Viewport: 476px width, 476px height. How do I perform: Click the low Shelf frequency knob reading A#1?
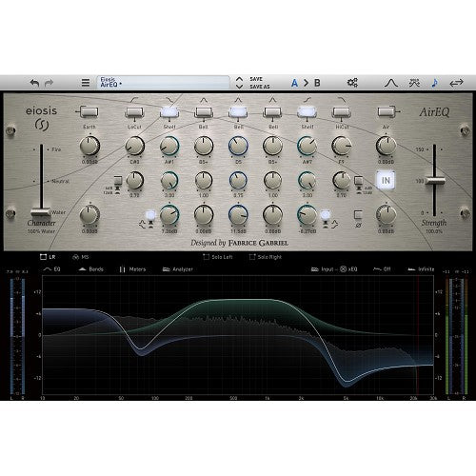click(x=169, y=146)
